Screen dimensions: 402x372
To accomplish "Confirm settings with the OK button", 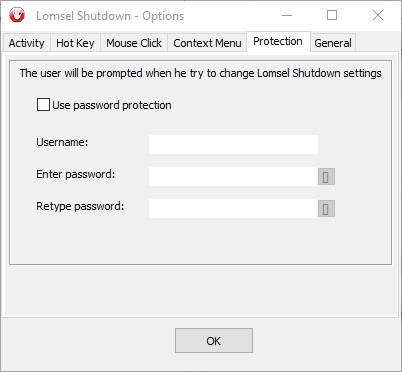I will pyautogui.click(x=214, y=340).
